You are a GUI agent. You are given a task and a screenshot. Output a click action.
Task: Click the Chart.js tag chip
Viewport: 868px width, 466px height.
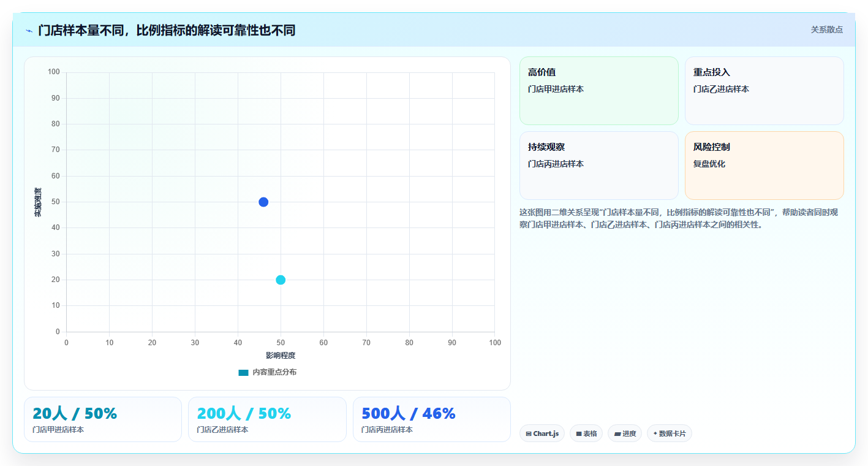point(542,434)
